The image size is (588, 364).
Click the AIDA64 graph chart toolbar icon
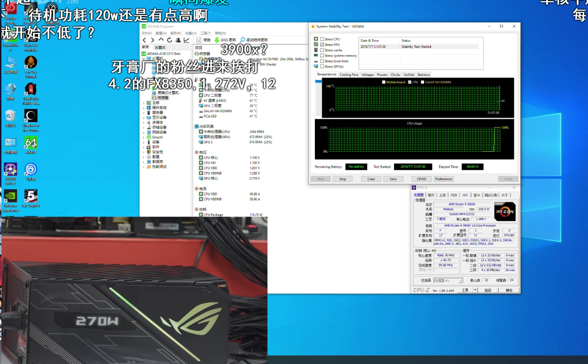[x=186, y=40]
